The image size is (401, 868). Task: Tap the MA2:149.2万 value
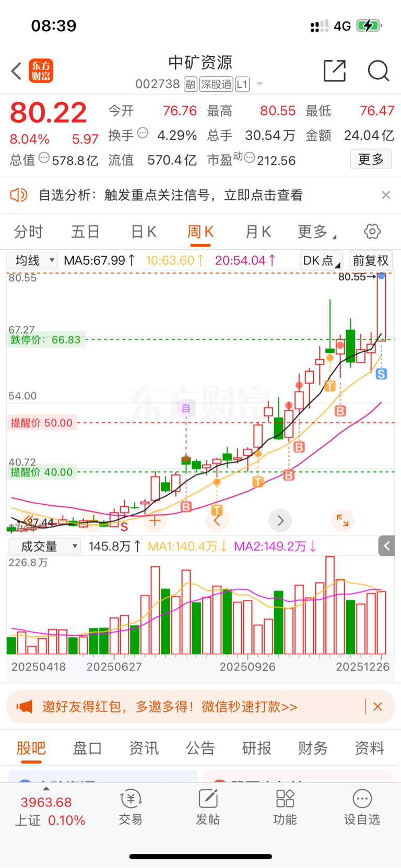coord(275,546)
